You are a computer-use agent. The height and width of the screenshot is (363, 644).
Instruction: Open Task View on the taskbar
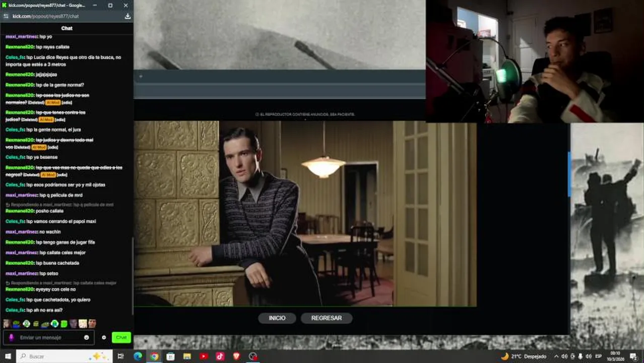pyautogui.click(x=120, y=356)
